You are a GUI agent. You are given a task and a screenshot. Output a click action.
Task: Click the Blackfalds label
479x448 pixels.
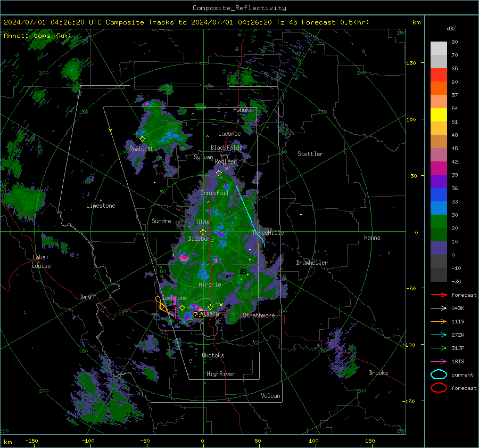click(x=226, y=148)
